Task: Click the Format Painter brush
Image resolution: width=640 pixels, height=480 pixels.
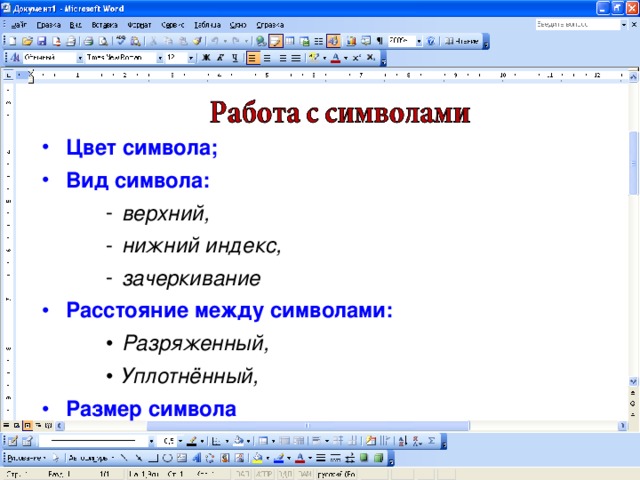Action: pyautogui.click(x=197, y=41)
